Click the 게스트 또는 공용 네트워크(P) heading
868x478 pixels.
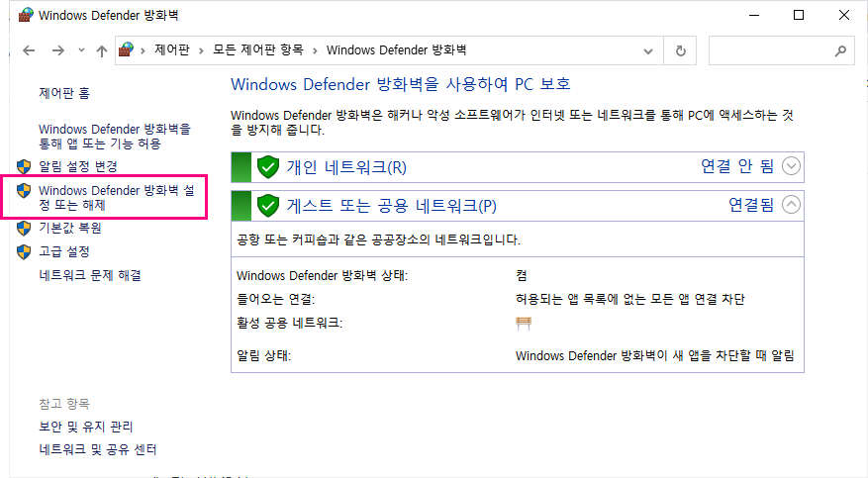pyautogui.click(x=391, y=206)
